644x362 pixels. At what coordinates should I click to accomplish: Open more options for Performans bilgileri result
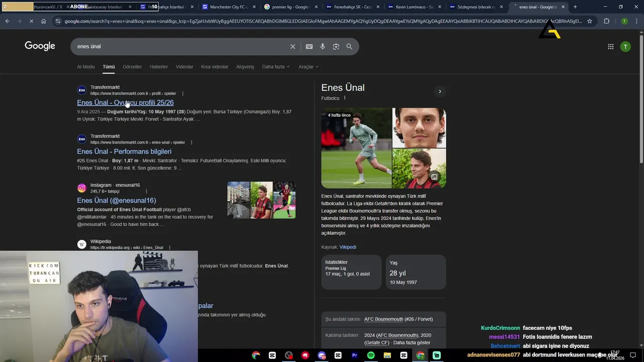coord(191,142)
